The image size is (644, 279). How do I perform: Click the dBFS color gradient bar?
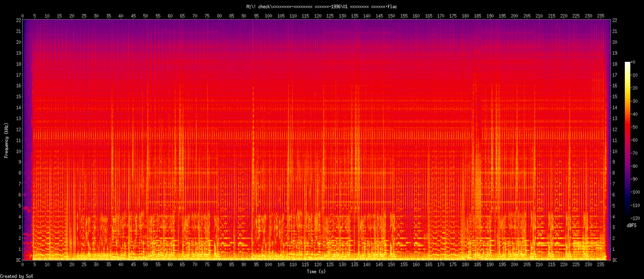pos(627,140)
